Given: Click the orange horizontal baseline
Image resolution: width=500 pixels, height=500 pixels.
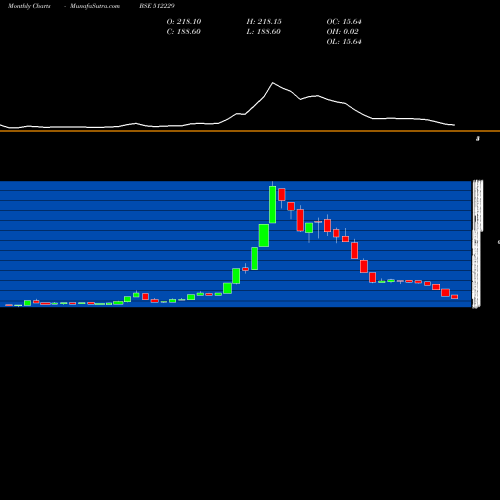Looking at the screenshot, I should 250,131.
